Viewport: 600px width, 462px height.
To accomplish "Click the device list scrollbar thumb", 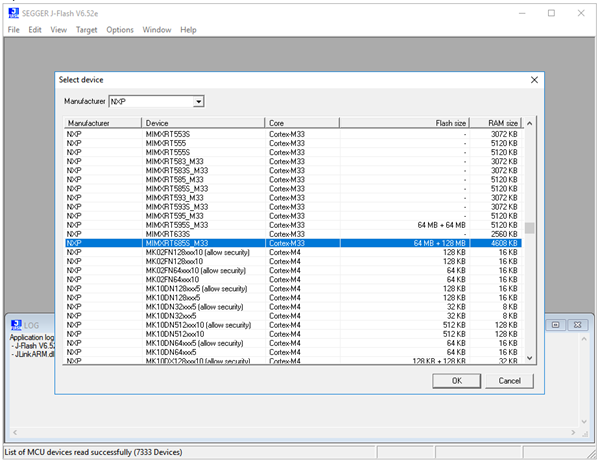I will coord(530,228).
